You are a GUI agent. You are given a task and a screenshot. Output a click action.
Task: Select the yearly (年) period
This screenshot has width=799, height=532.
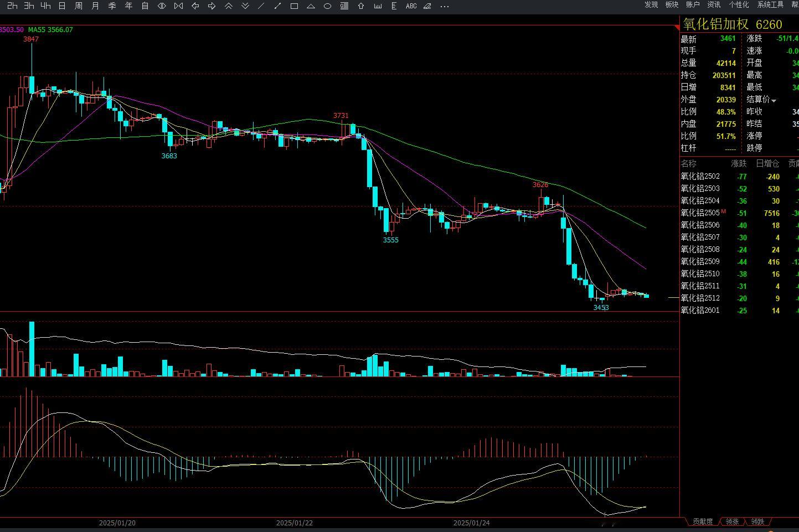click(x=128, y=6)
